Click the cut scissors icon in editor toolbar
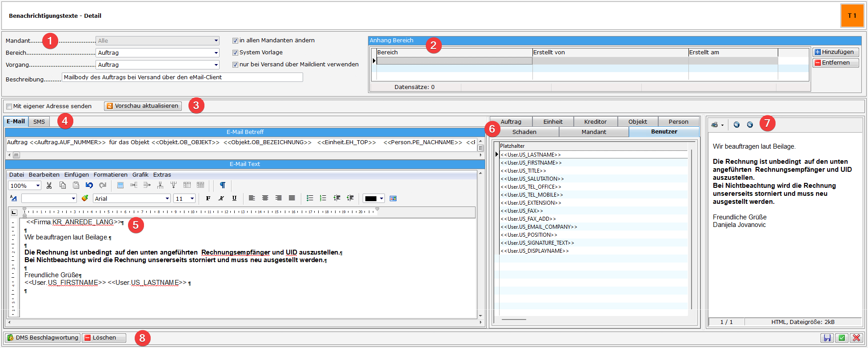The height and width of the screenshot is (348, 868). coord(49,186)
